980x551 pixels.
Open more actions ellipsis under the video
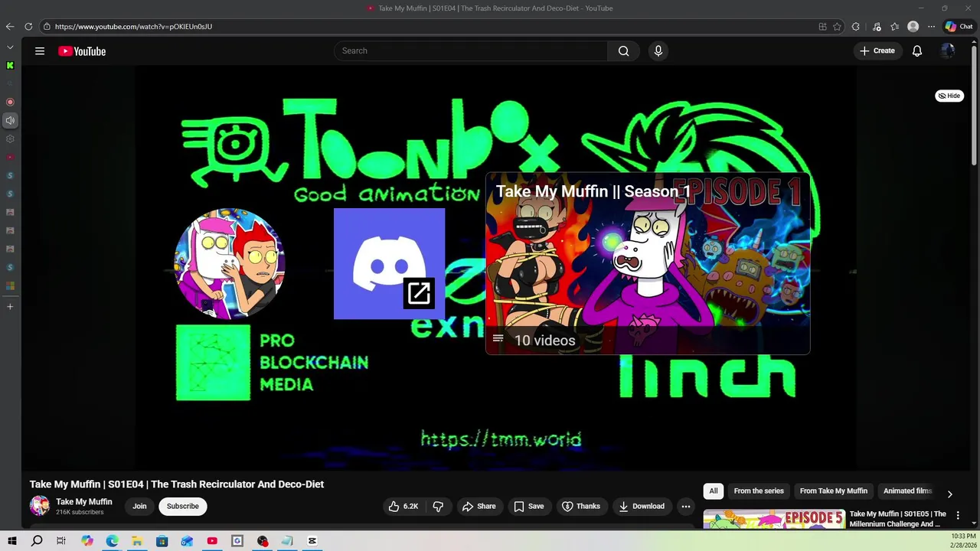click(686, 507)
